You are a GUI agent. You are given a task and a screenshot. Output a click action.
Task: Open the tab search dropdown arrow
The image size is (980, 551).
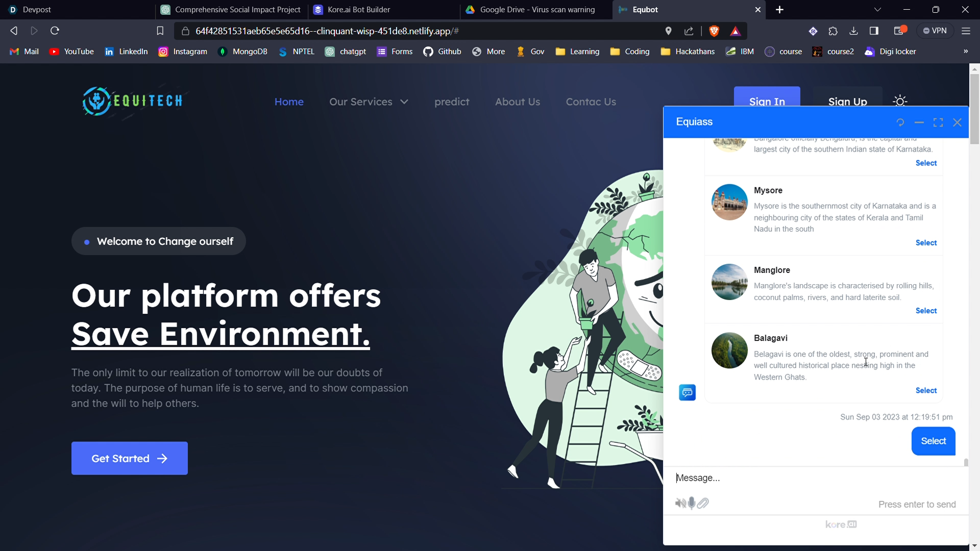877,10
